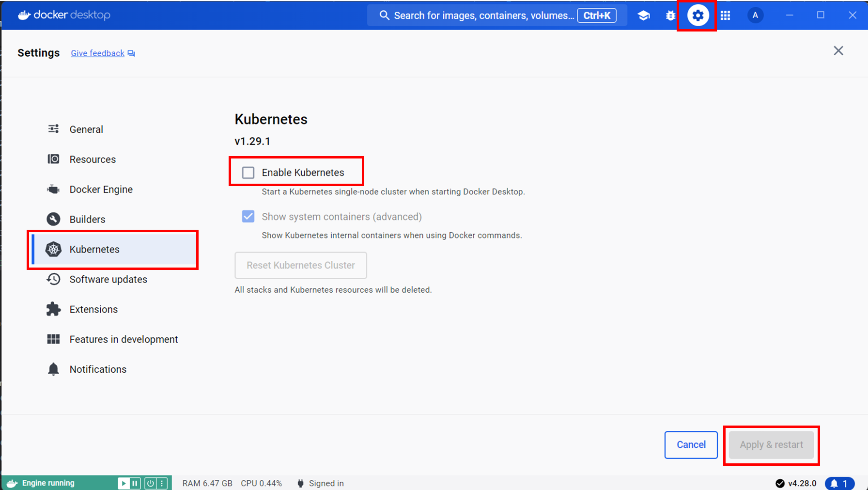Click Apply & restart button
Image resolution: width=868 pixels, height=490 pixels.
pyautogui.click(x=771, y=444)
